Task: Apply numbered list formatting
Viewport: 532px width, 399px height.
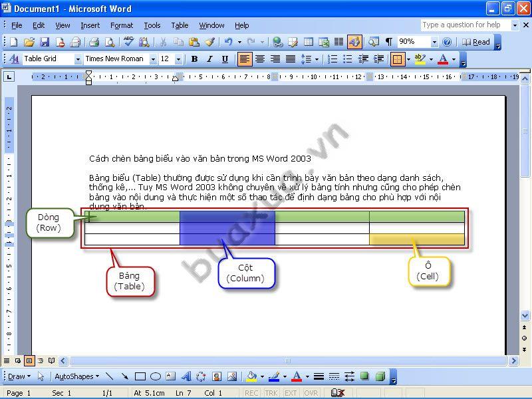Action: 332,59
